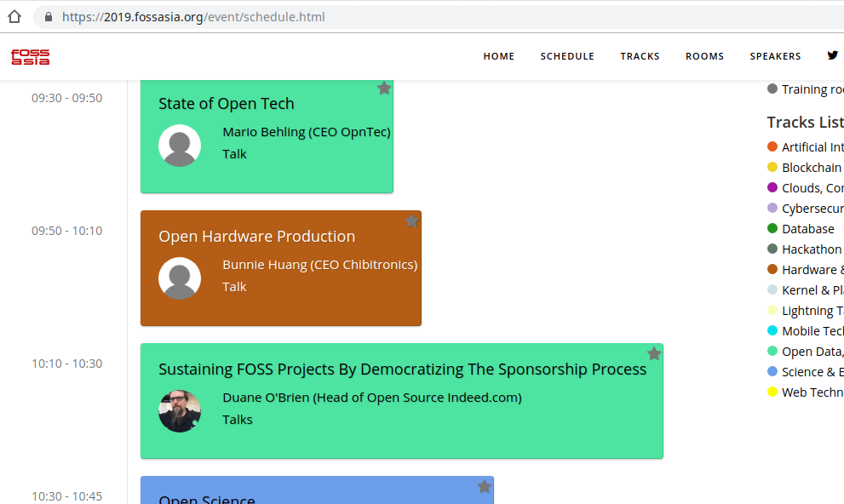
Task: Star the Sustaining FOSS Projects session
Action: pyautogui.click(x=654, y=353)
